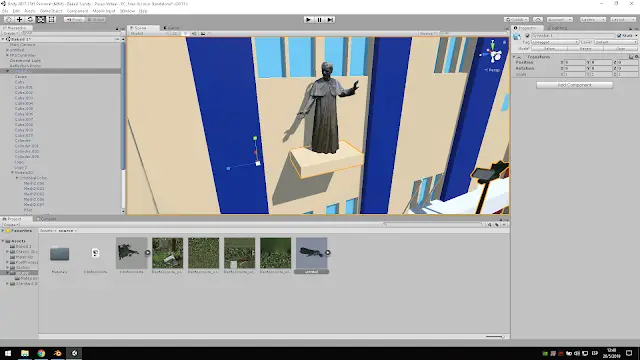Click the object name field in Inspector
The width and height of the screenshot is (640, 360).
click(x=573, y=36)
